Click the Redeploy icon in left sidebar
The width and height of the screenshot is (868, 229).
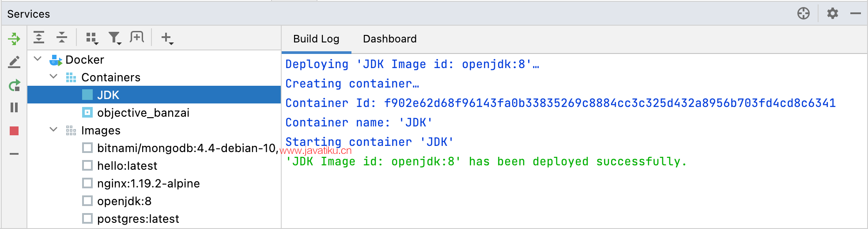(x=14, y=85)
